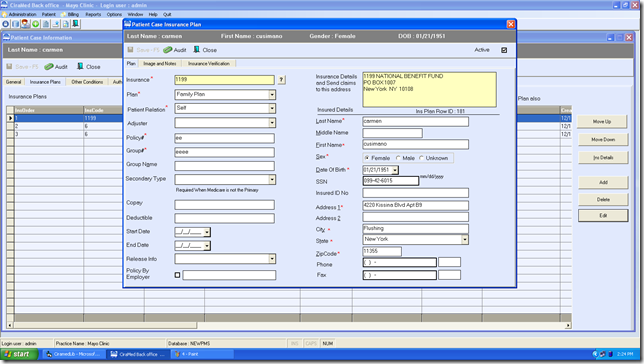The width and height of the screenshot is (644, 364).
Task: Click InsCode cell 1199 in the grid
Action: tap(103, 118)
